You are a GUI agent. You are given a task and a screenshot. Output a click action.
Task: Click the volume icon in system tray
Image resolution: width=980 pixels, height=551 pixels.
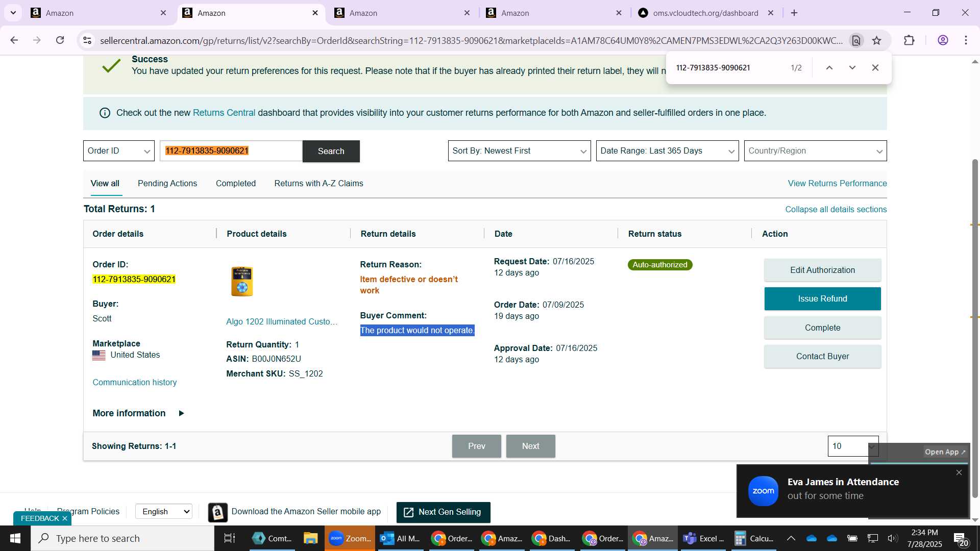pyautogui.click(x=892, y=538)
